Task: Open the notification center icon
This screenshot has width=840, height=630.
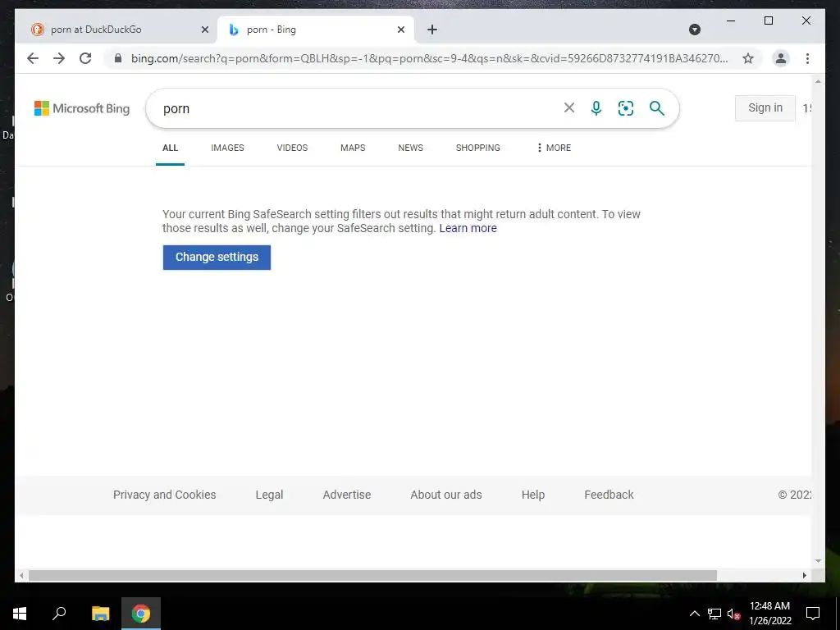Action: click(x=813, y=614)
